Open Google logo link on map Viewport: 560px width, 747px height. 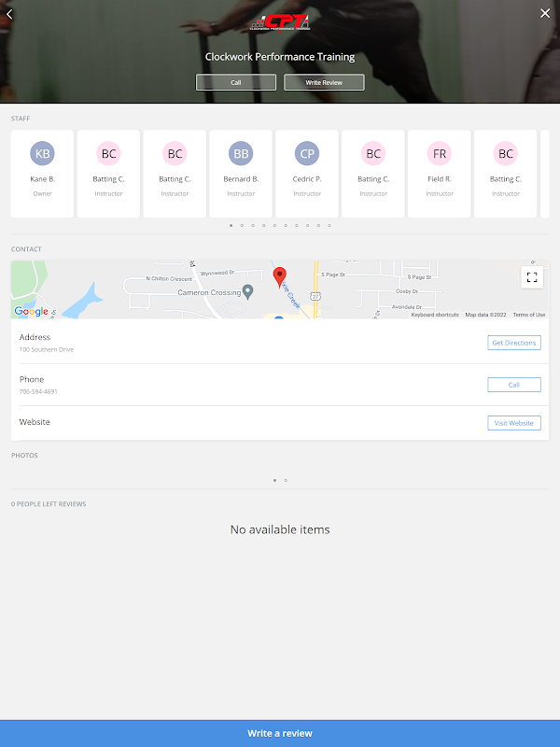click(31, 311)
